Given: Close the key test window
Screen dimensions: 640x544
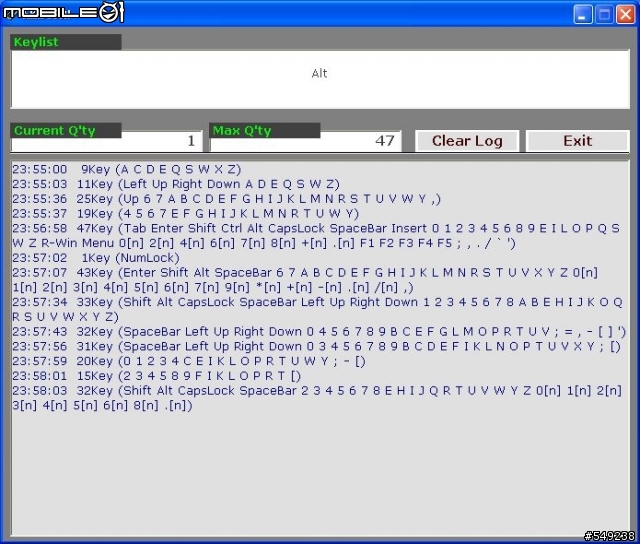Looking at the screenshot, I should pos(625,15).
